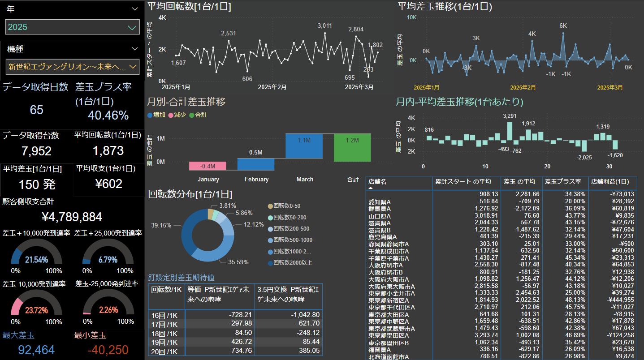The image size is (644, 360).
Task: Click the blue 増加 legend marker
Action: (150, 115)
